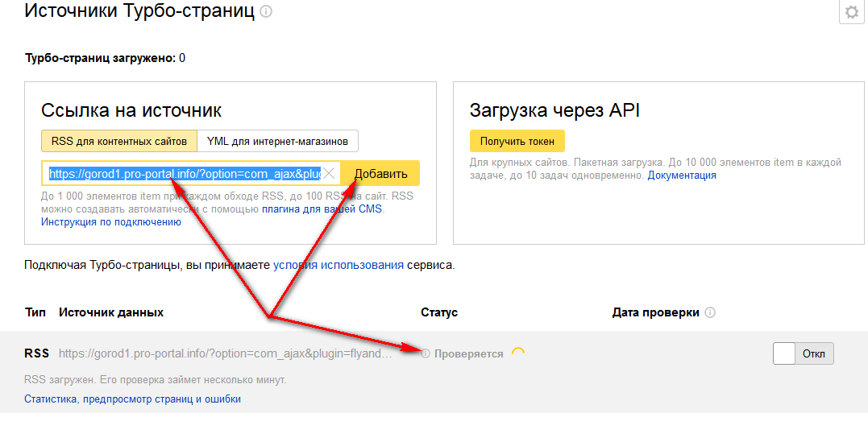This screenshot has width=868, height=442.
Task: Click the Получить токен button
Action: (x=517, y=141)
